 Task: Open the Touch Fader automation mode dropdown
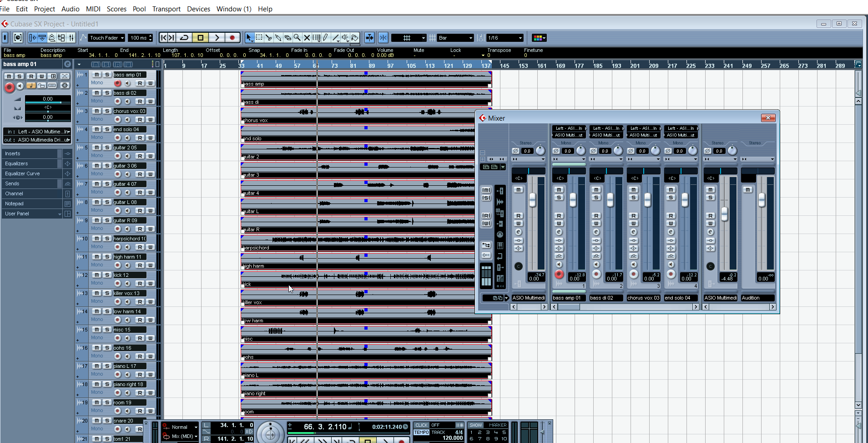click(x=106, y=38)
